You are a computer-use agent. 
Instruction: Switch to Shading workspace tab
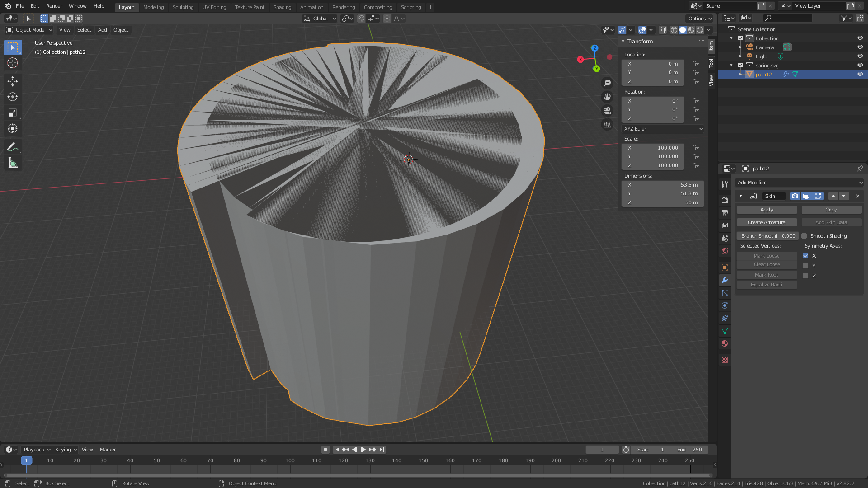pos(282,7)
